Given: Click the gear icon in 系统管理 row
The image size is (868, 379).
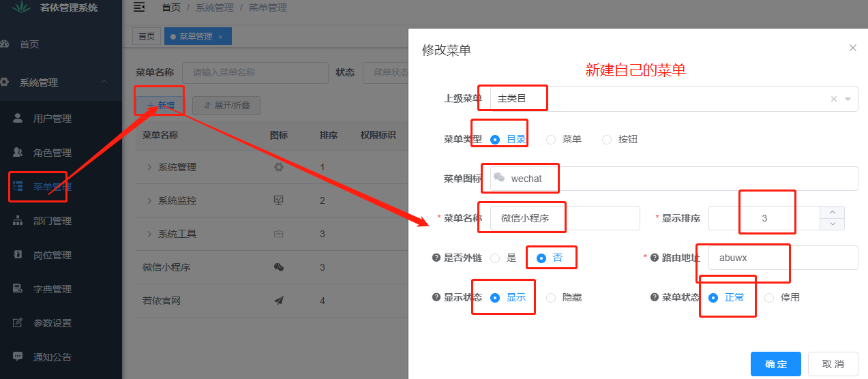Looking at the screenshot, I should click(x=278, y=167).
